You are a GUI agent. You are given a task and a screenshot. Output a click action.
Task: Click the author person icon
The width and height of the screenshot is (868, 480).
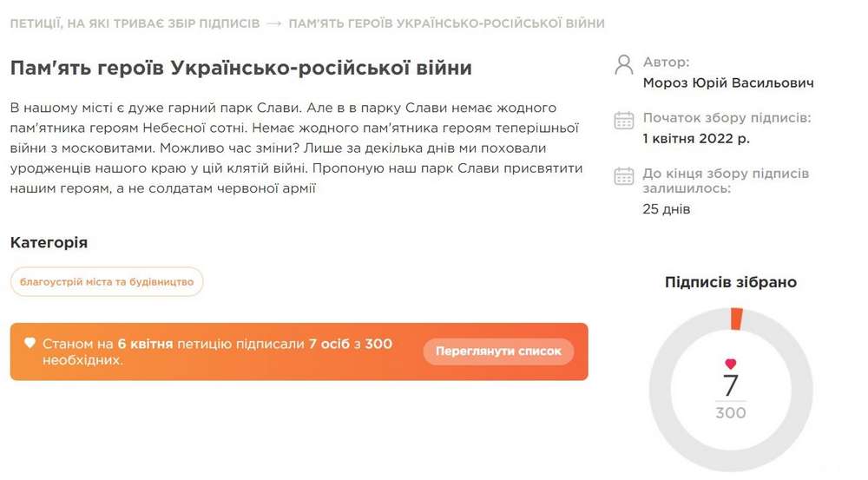pyautogui.click(x=623, y=64)
